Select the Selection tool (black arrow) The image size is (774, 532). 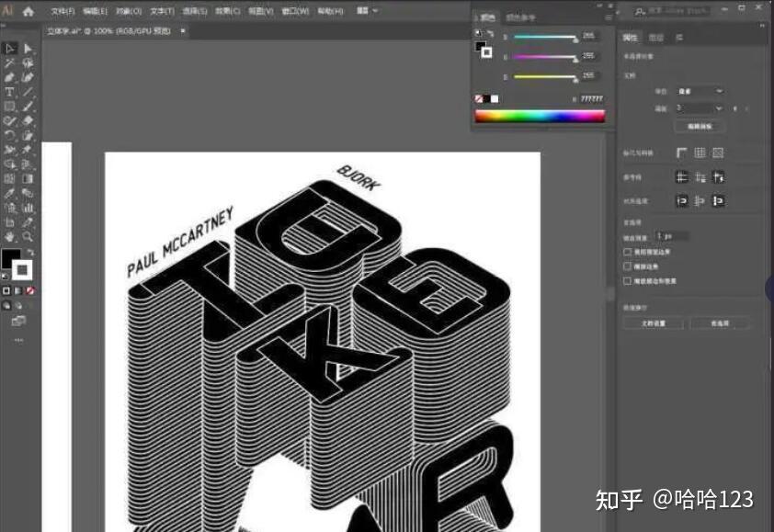[10, 49]
